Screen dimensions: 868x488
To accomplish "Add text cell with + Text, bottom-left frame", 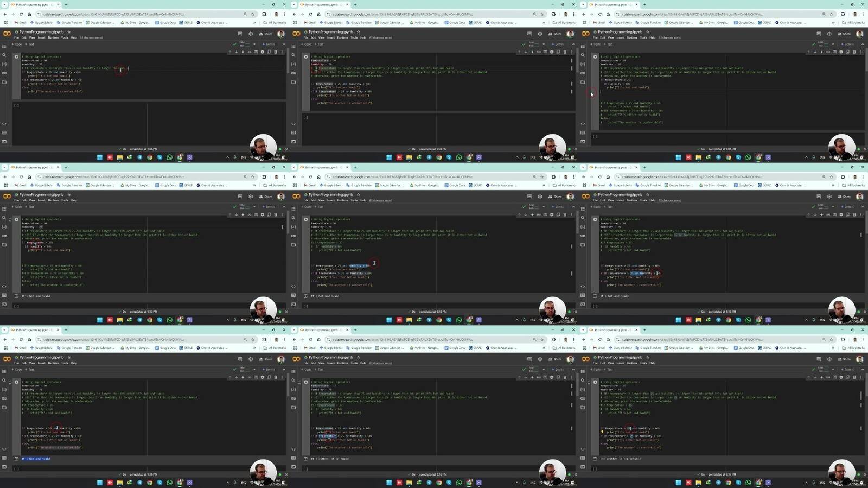I will 30,369.
